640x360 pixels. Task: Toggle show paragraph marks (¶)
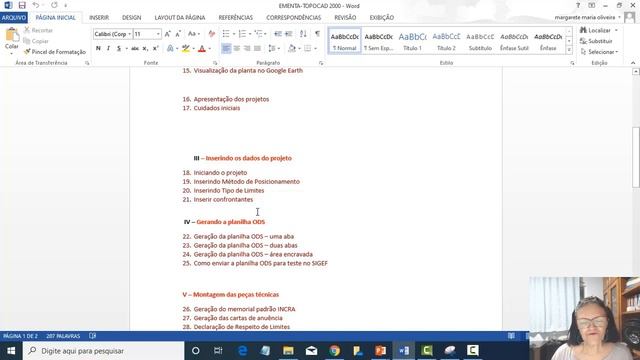(317, 34)
